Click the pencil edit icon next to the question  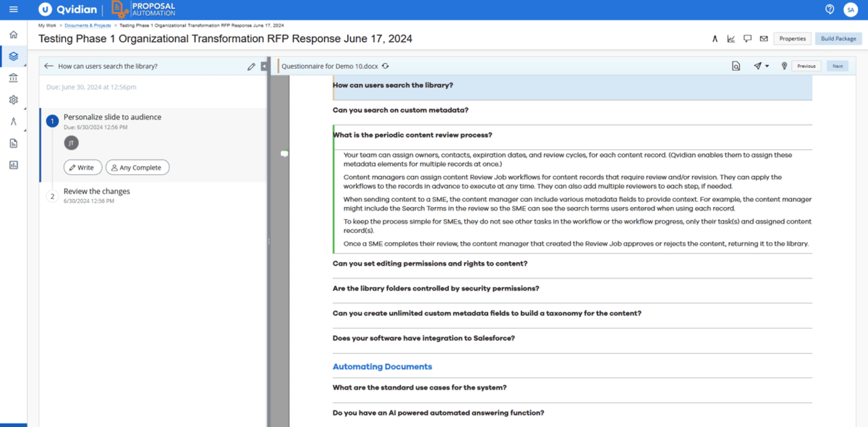251,66
